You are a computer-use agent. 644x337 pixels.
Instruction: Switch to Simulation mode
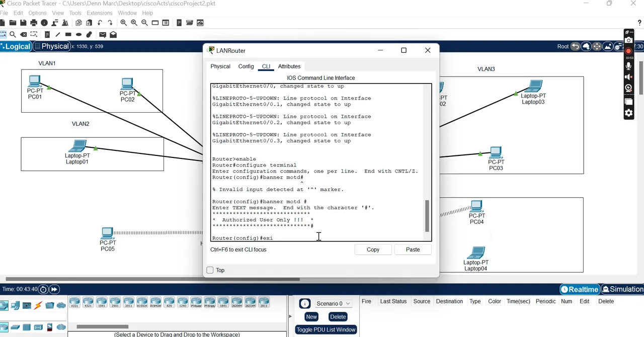pos(623,289)
